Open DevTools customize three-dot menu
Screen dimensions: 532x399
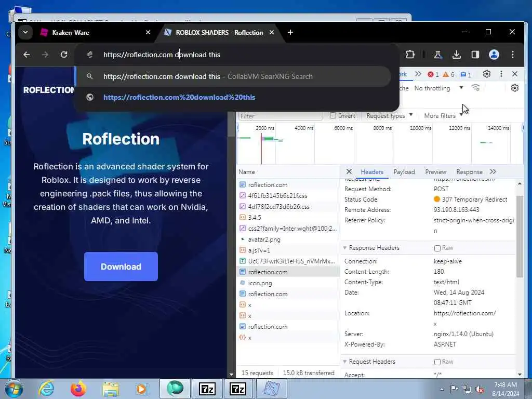(x=501, y=74)
